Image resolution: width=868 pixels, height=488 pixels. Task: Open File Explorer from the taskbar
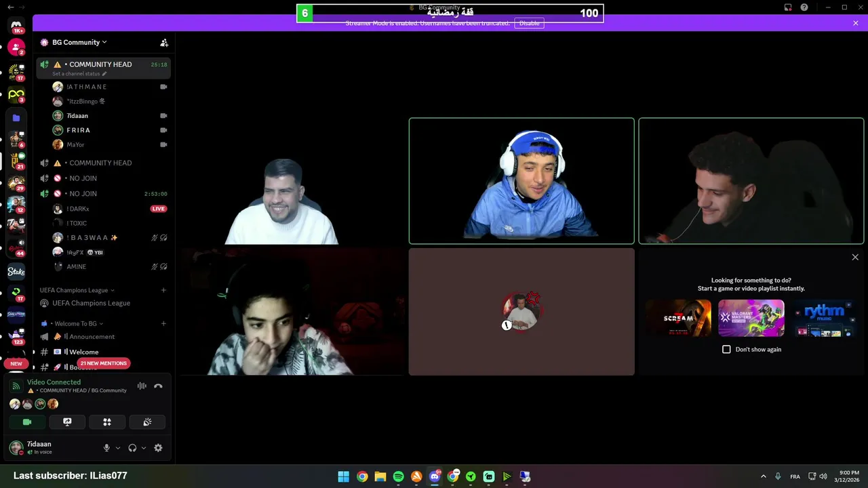(x=380, y=476)
